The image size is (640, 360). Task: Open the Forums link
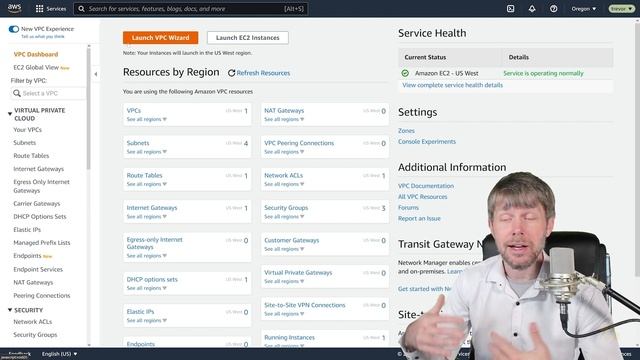pyautogui.click(x=408, y=208)
